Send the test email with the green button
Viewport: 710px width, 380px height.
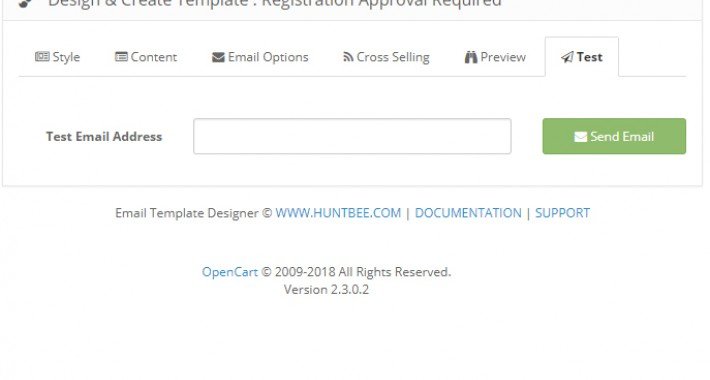(614, 136)
